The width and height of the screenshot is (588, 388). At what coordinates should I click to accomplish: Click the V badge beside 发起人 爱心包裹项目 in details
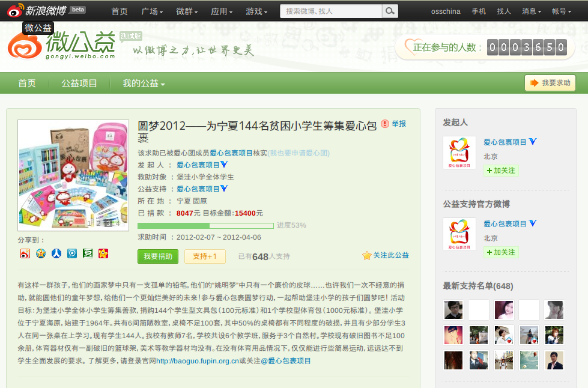click(224, 164)
